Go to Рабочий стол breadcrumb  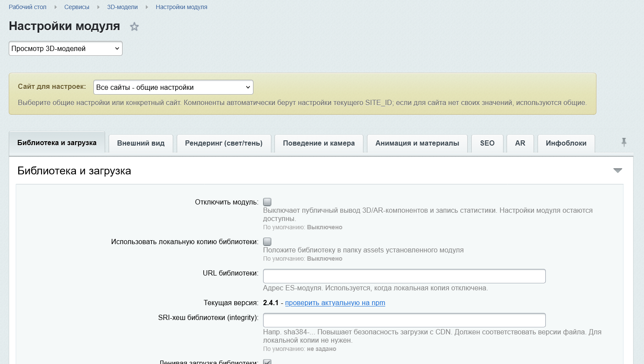(x=27, y=7)
